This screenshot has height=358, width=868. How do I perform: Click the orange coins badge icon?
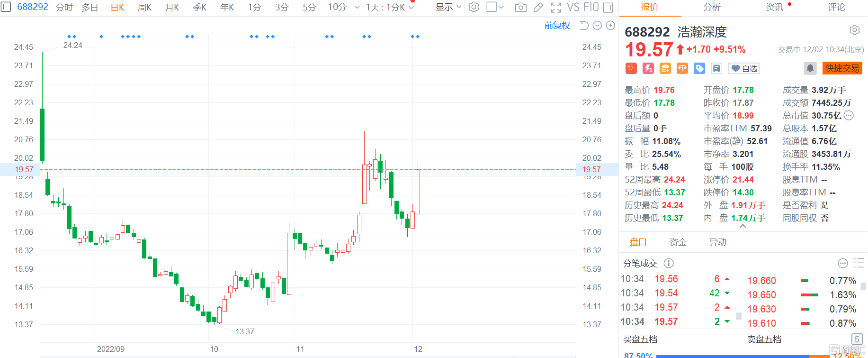665,68
